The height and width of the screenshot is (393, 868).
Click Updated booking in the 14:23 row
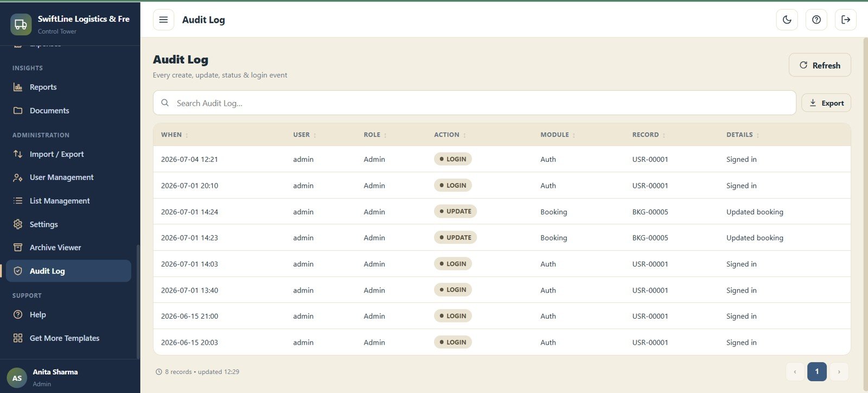pyautogui.click(x=755, y=238)
